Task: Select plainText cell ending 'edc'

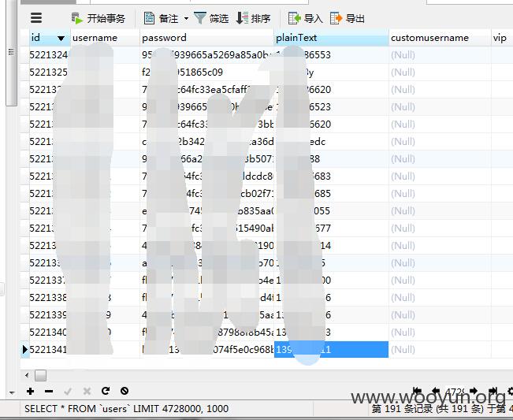Action: (331, 142)
